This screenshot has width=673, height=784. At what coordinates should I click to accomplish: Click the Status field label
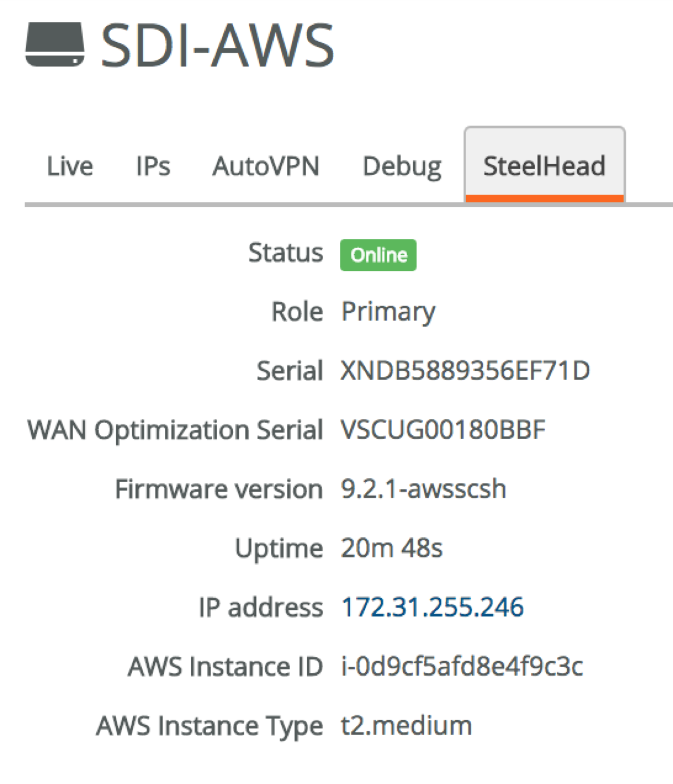click(286, 253)
